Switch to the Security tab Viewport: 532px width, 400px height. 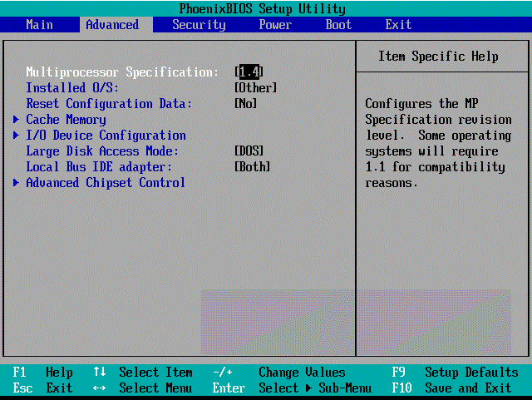199,24
